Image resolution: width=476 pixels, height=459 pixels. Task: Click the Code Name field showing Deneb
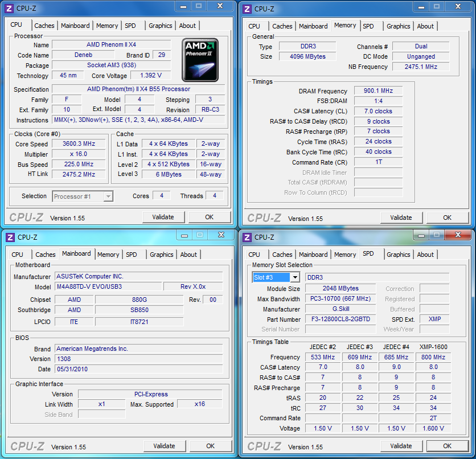click(x=83, y=55)
